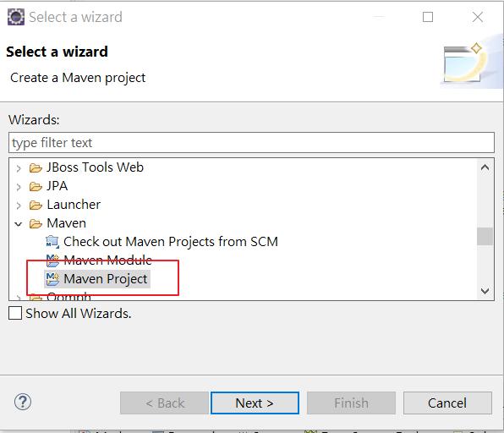Select Check out Maven Projects from SCM

171,242
